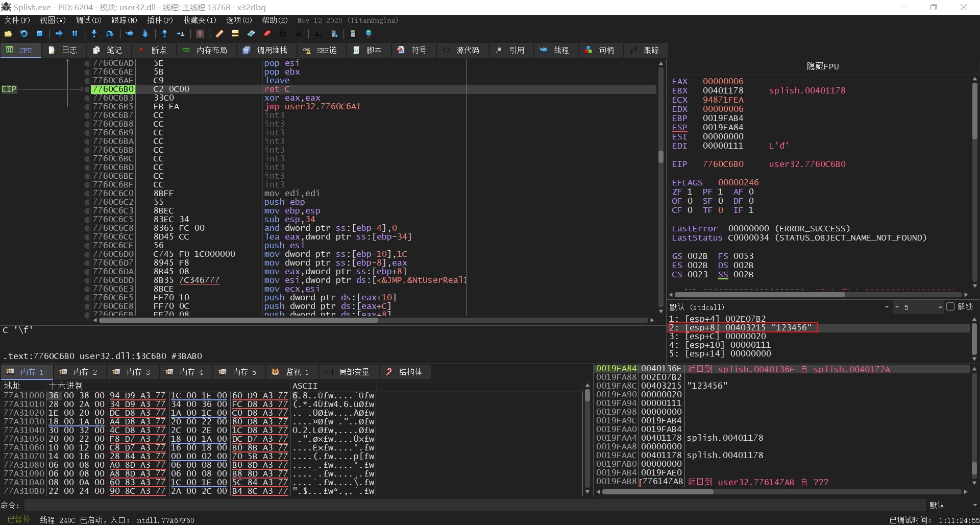Click the open file folder icon
Viewport: 980px width, 525px height.
[x=8, y=34]
